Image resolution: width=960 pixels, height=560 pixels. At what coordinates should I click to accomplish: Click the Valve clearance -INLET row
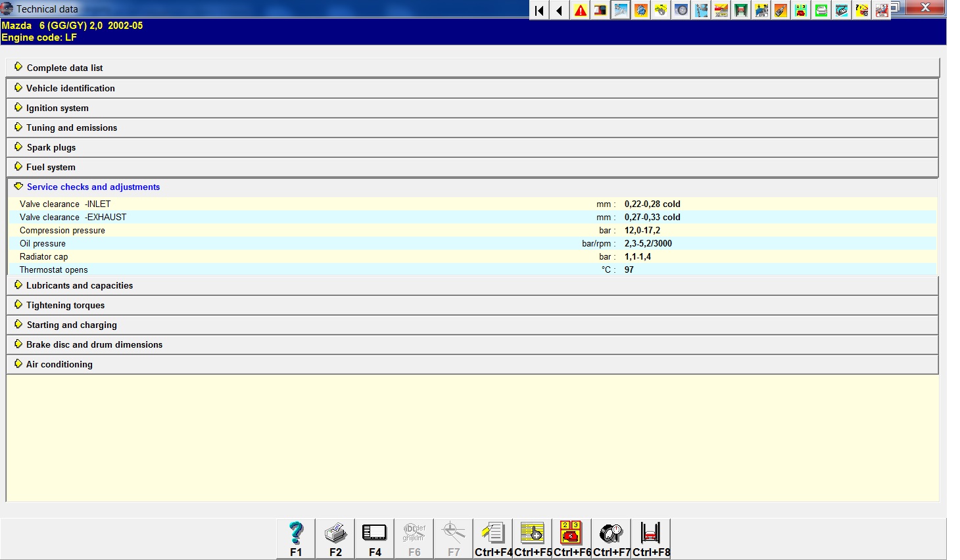[65, 204]
